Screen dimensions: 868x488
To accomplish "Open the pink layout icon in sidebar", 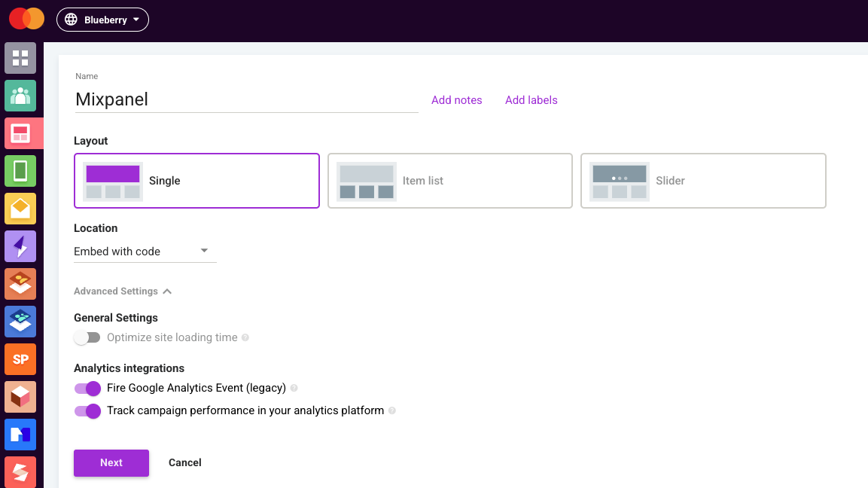I will (20, 133).
